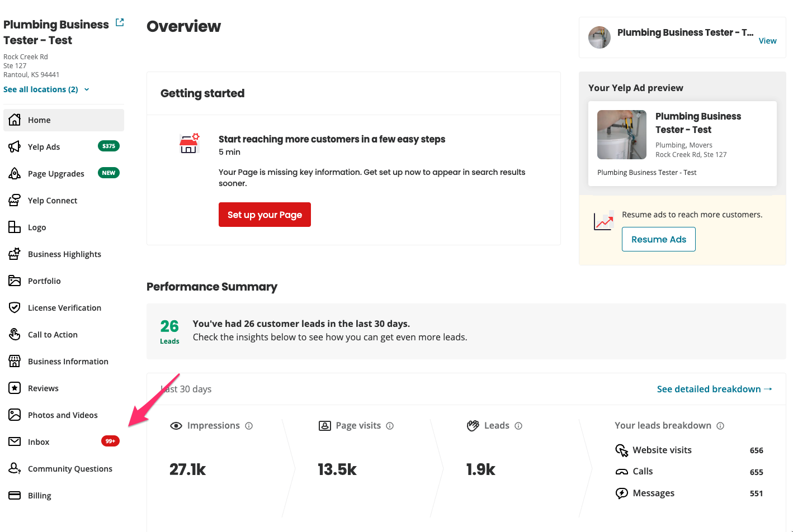Click the ad preview business photo thumbnail

622,135
